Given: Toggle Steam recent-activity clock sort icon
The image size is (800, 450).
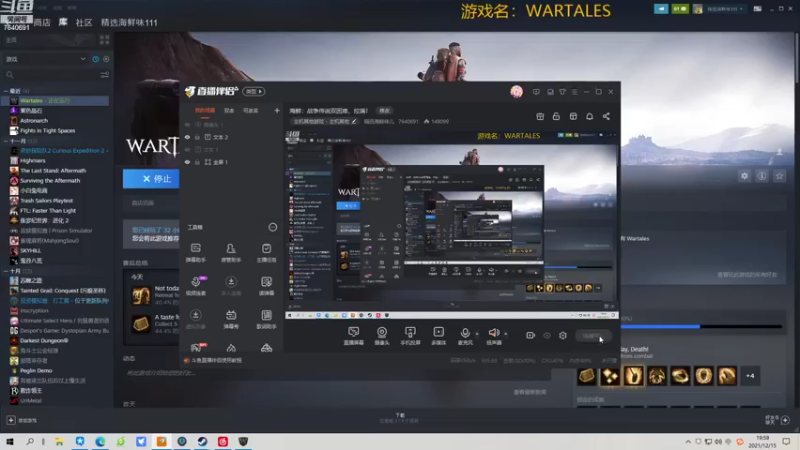Looking at the screenshot, I should click(95, 59).
